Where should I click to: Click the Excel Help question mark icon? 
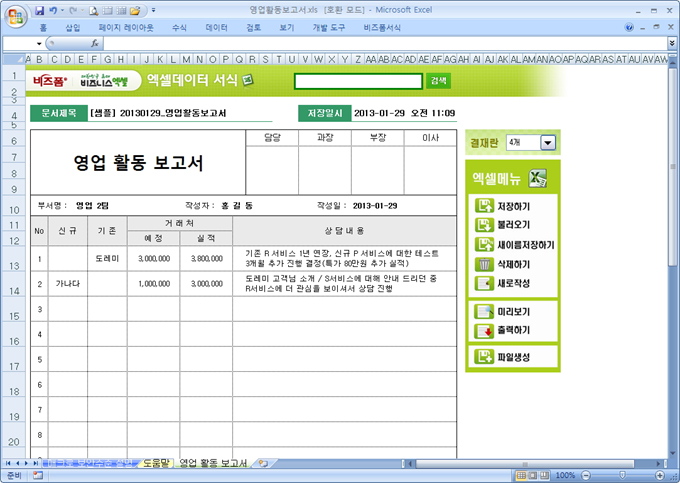[629, 28]
